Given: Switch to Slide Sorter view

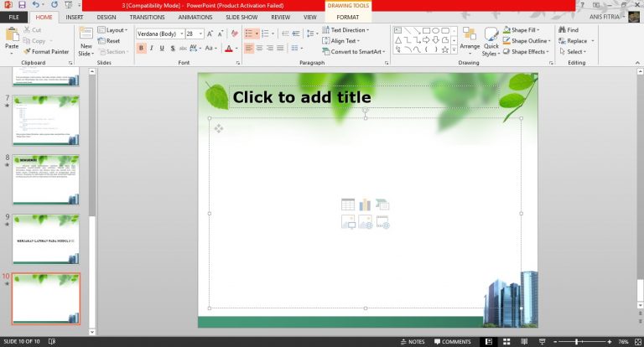Looking at the screenshot, I should coord(506,342).
